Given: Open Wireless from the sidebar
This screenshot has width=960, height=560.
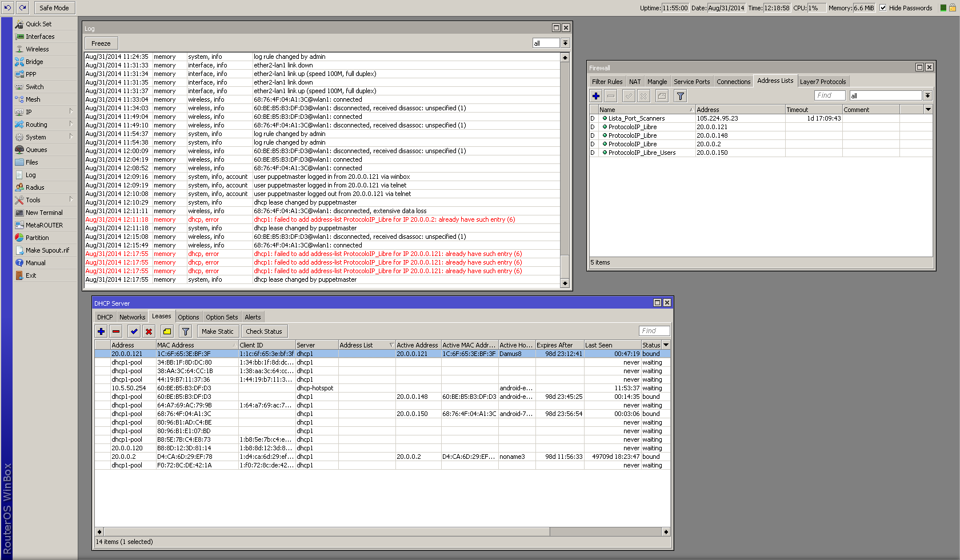Looking at the screenshot, I should click(x=37, y=49).
